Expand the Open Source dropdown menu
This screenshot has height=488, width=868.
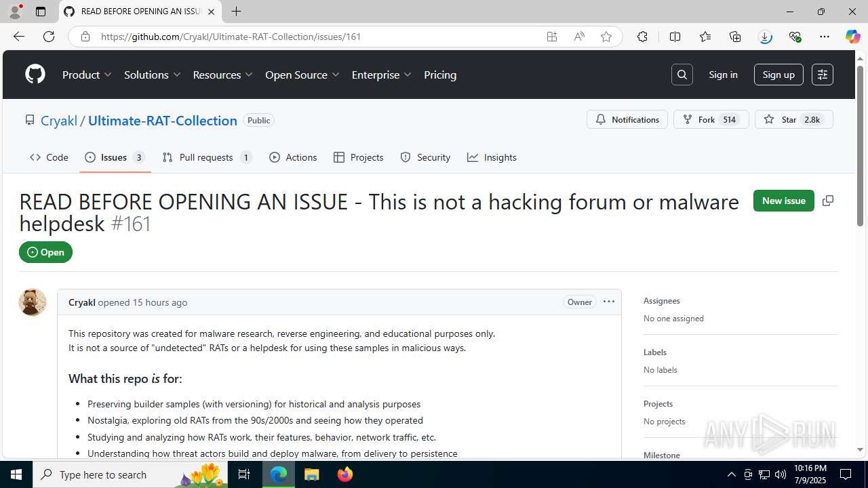(x=302, y=75)
